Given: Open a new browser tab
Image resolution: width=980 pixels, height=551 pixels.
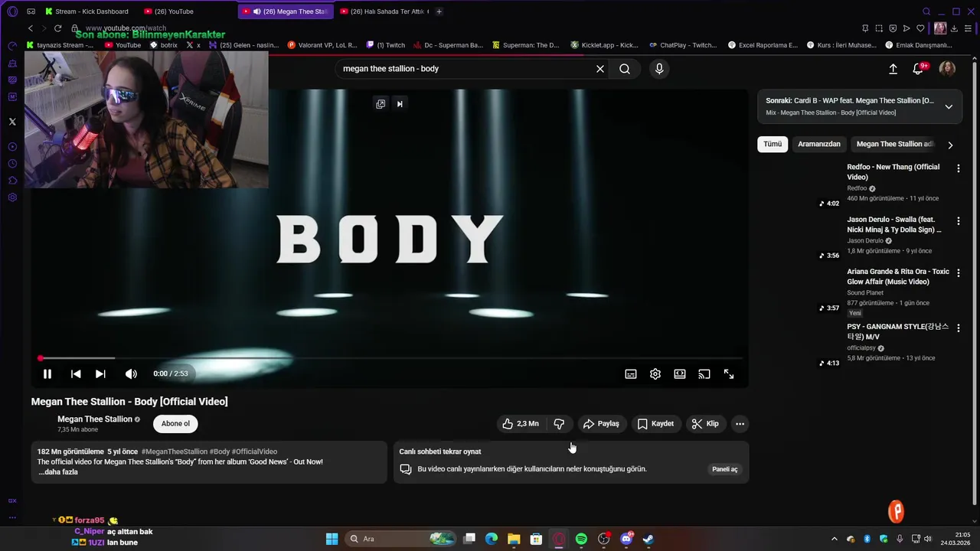Looking at the screenshot, I should pyautogui.click(x=439, y=11).
